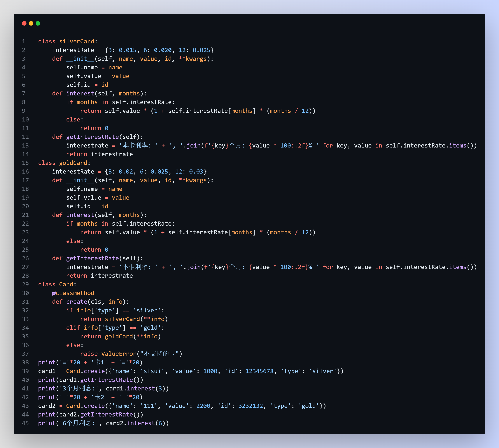499x448 pixels.
Task: Click the print '卡2' line 42
Action: coord(90,397)
